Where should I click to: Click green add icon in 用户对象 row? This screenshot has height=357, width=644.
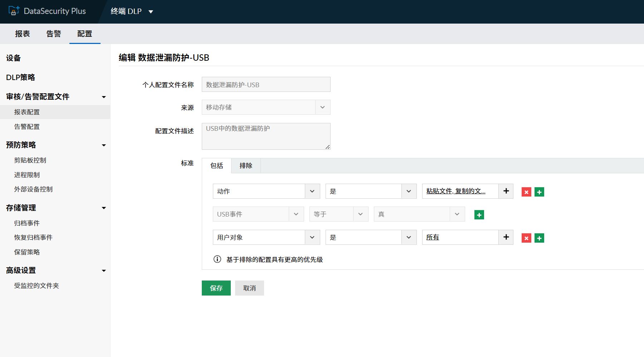(x=539, y=238)
